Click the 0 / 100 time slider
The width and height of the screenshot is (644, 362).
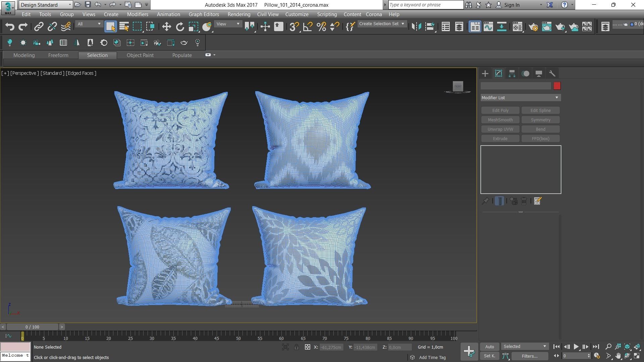pyautogui.click(x=32, y=327)
